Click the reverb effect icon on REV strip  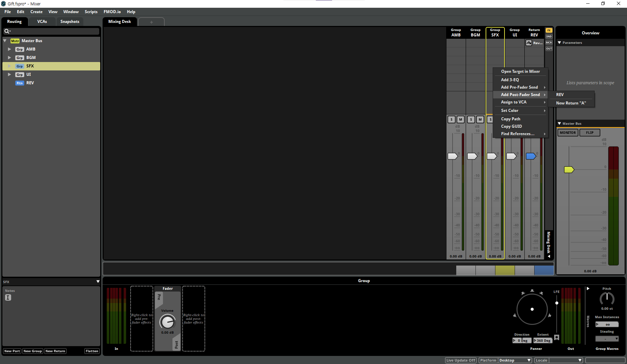[x=529, y=43]
